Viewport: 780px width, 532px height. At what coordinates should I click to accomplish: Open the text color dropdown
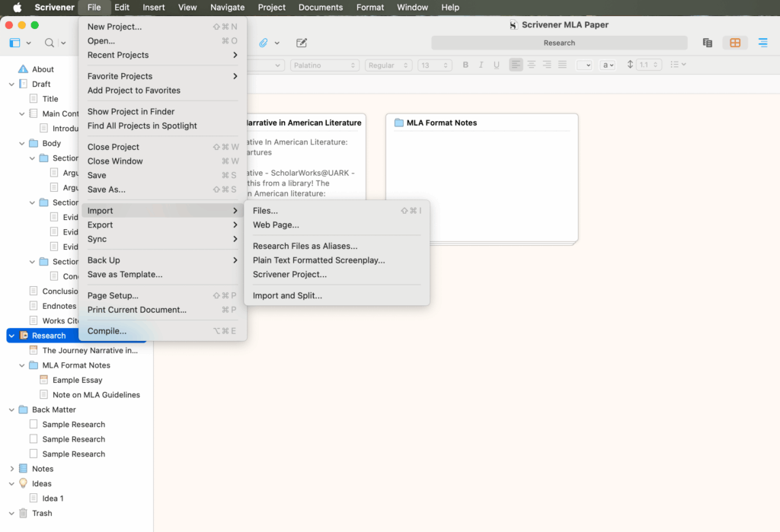(584, 65)
